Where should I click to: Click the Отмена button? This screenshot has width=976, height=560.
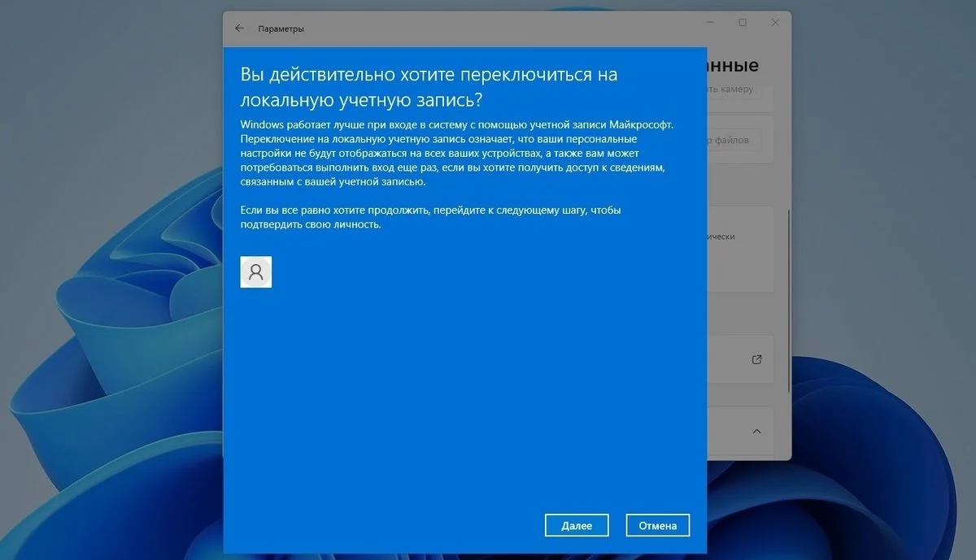pyautogui.click(x=658, y=525)
